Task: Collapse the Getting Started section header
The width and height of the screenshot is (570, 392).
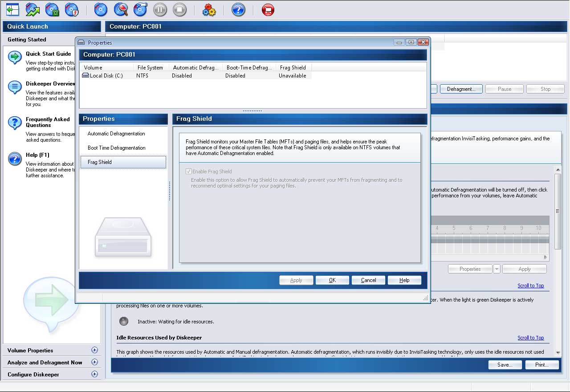Action: pos(52,39)
